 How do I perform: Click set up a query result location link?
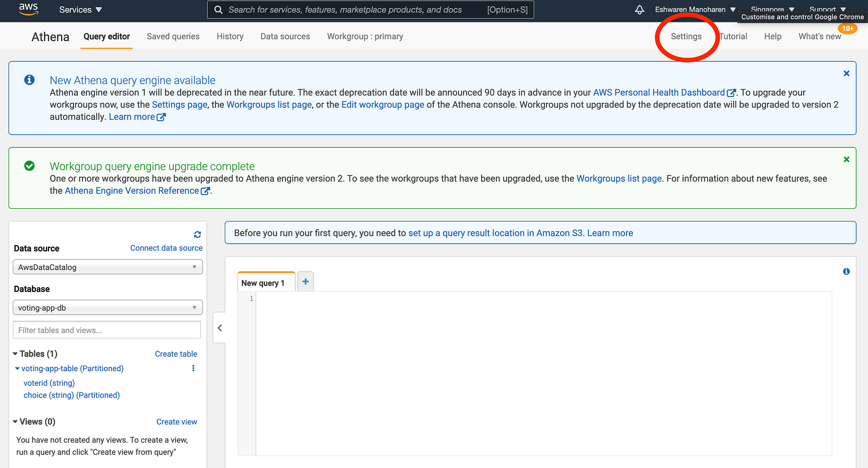[495, 233]
